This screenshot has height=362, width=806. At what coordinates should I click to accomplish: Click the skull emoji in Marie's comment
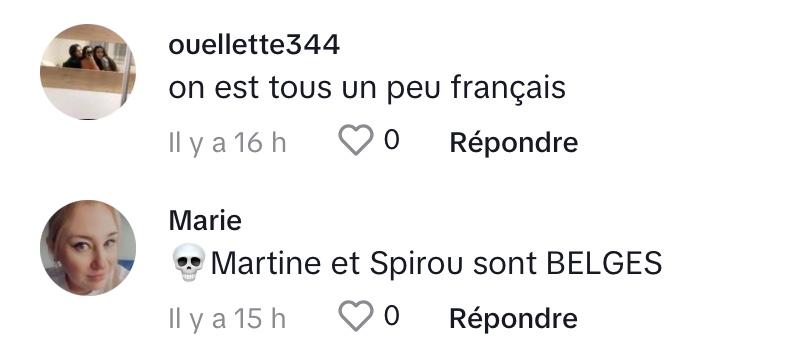coord(189,263)
